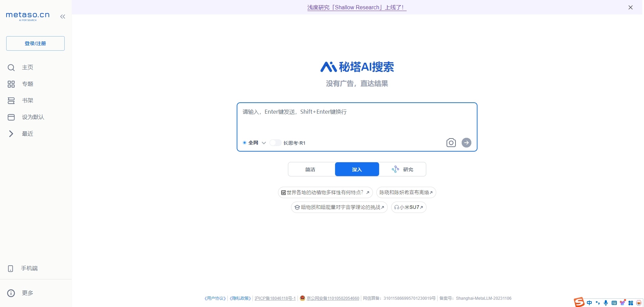The image size is (644, 307).
Task: Click the 登录/注册 button
Action: click(x=35, y=43)
